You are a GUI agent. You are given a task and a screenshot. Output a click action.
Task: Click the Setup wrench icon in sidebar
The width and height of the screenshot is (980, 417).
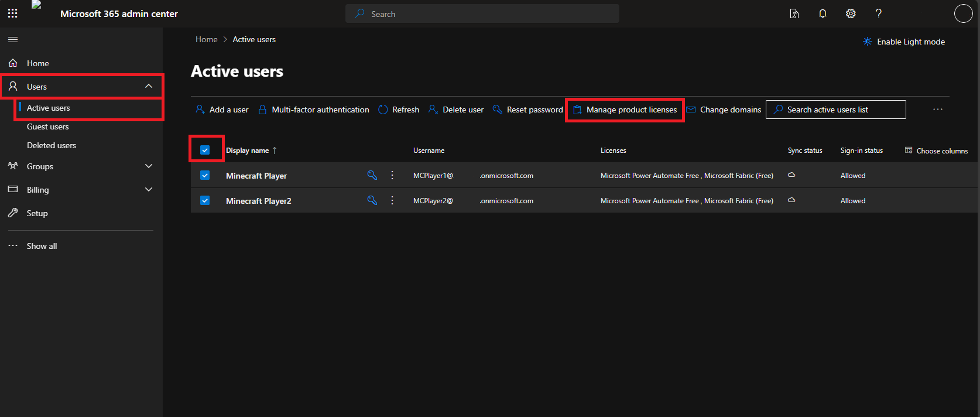pos(13,213)
